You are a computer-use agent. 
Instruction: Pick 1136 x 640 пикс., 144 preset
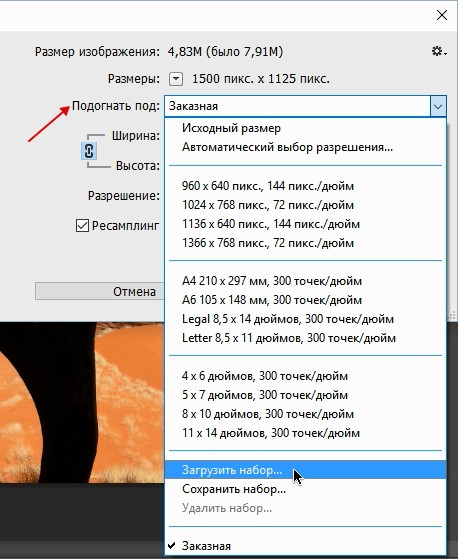(305, 224)
